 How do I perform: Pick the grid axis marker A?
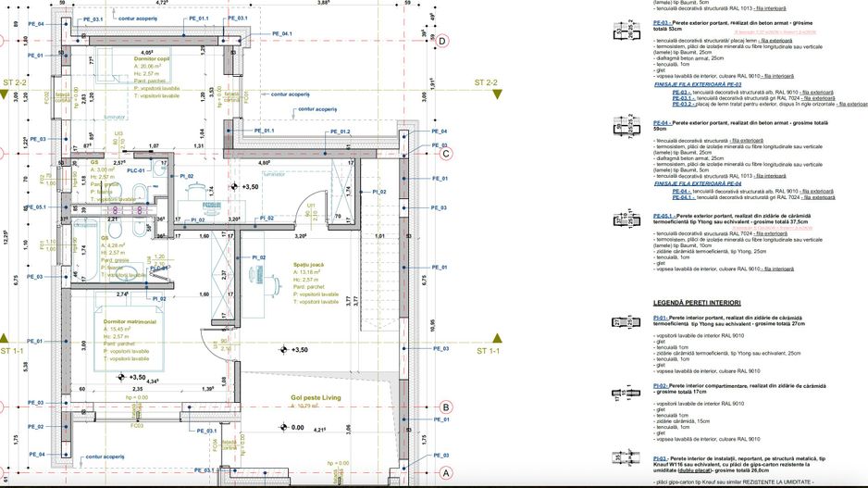(444, 471)
